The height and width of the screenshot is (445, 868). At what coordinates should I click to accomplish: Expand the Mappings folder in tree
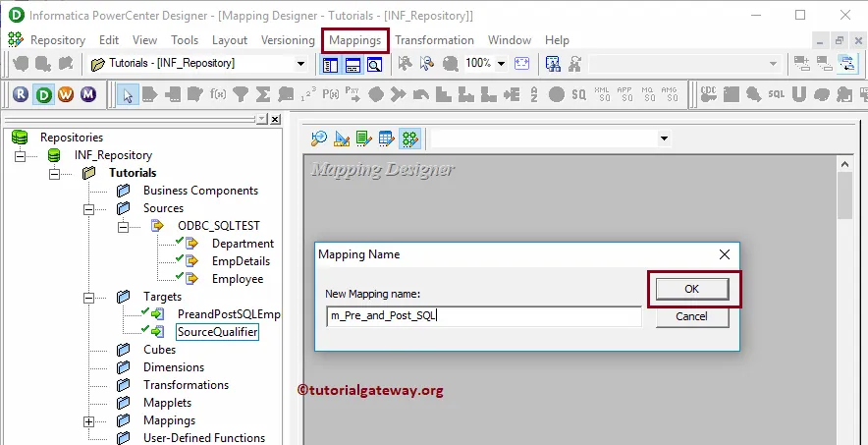(88, 421)
